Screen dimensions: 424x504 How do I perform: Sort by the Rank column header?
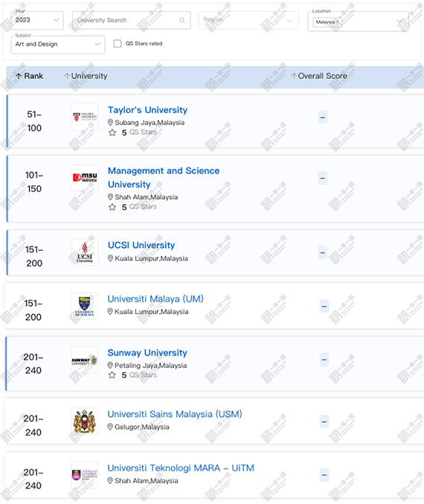point(29,76)
